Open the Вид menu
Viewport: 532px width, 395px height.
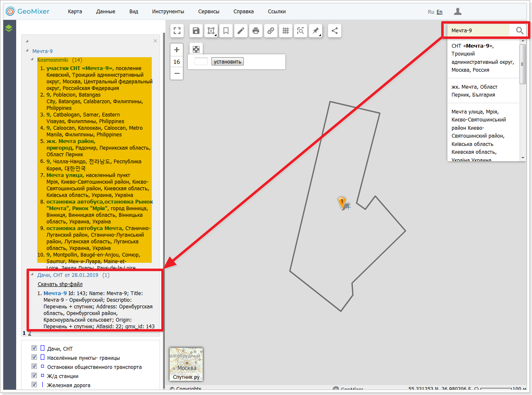134,12
